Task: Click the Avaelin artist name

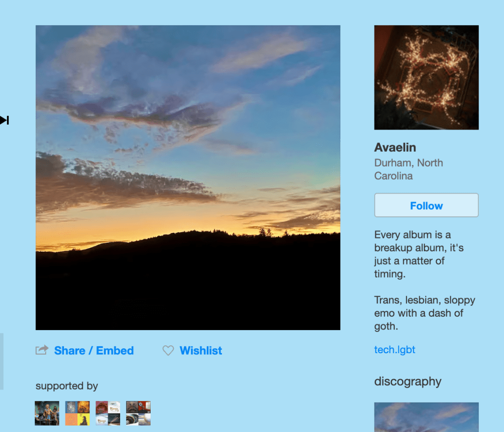Action: [x=395, y=147]
